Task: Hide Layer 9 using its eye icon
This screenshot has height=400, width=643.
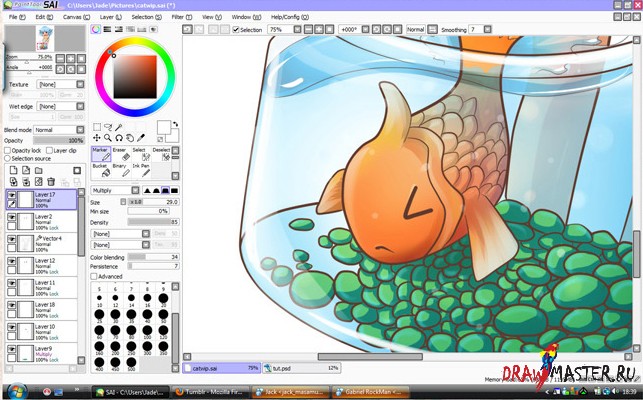Action: [12, 349]
